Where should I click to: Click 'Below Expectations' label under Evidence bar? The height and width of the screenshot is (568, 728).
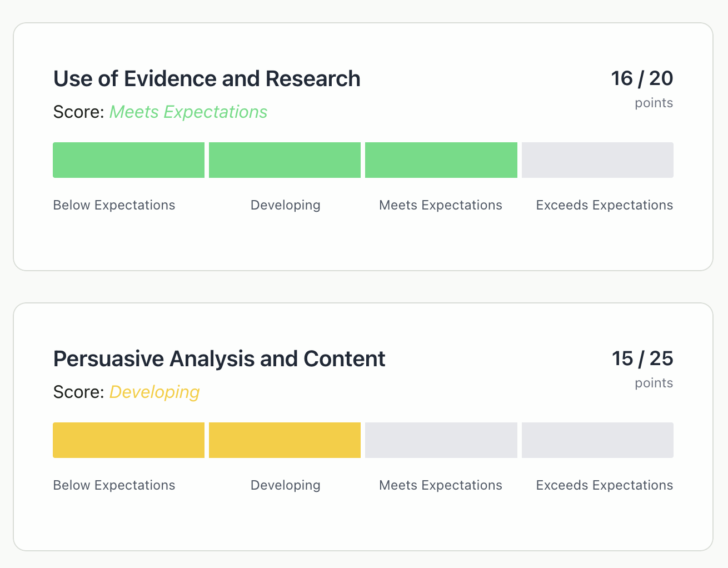(114, 205)
